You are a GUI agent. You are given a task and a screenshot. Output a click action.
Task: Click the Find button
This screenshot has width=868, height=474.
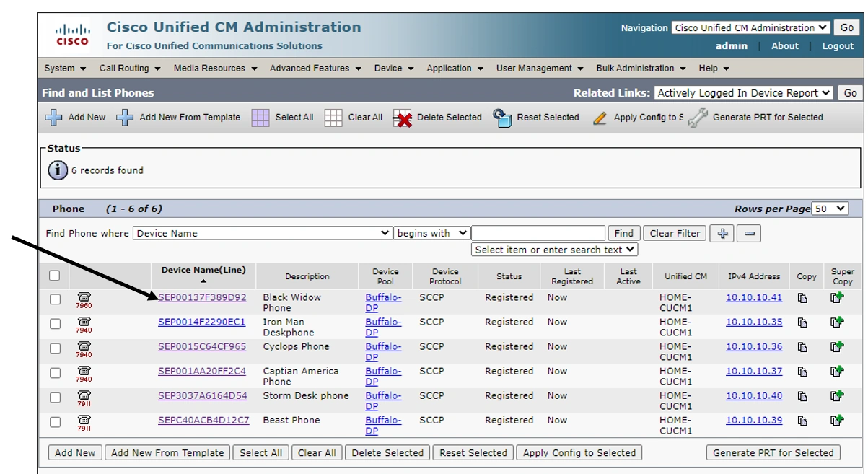624,234
